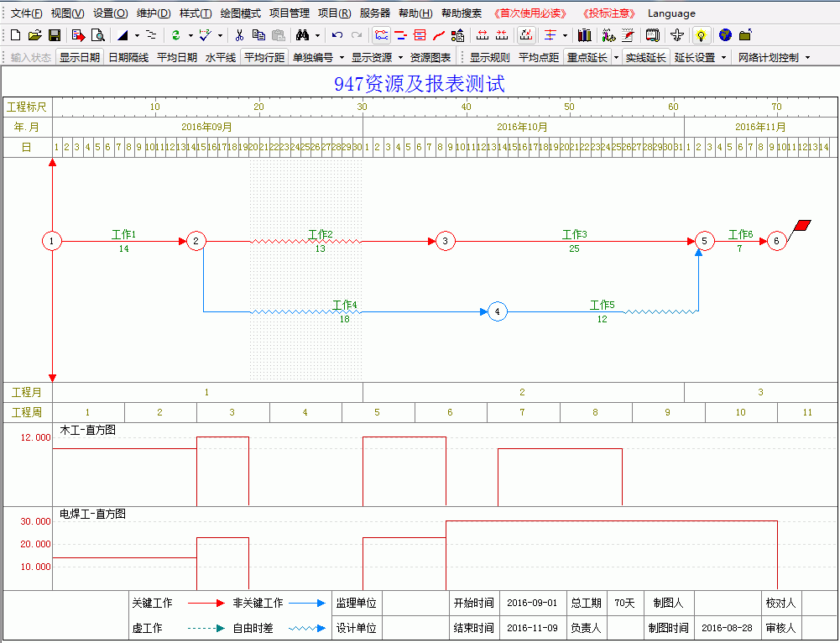
Task: Create a new file with blank-page icon
Action: coord(16,35)
